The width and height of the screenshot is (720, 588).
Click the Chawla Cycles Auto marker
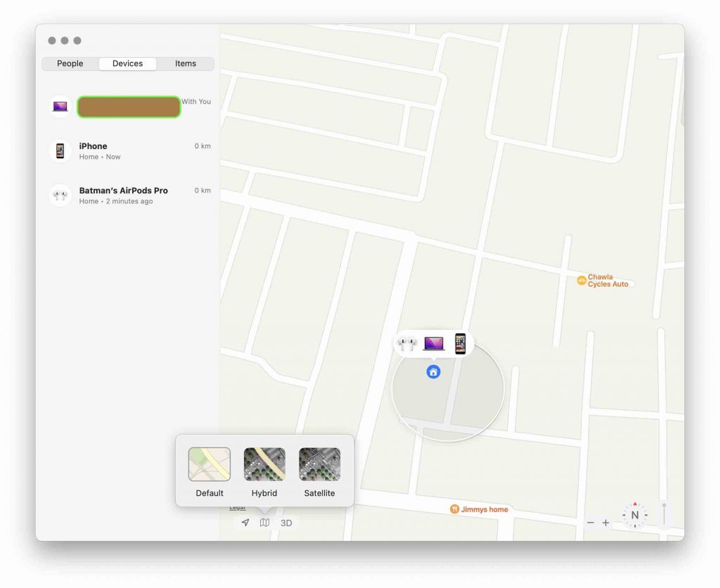(581, 281)
